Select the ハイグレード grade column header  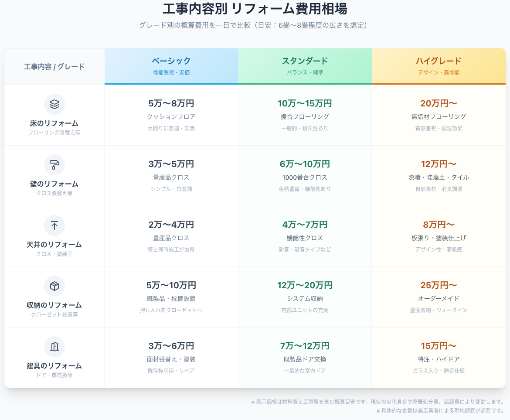439,66
